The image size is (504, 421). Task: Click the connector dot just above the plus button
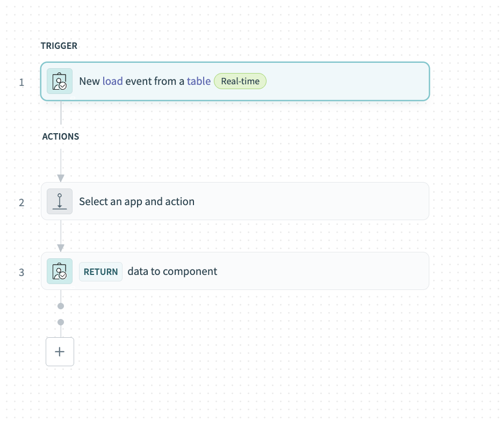coord(61,322)
